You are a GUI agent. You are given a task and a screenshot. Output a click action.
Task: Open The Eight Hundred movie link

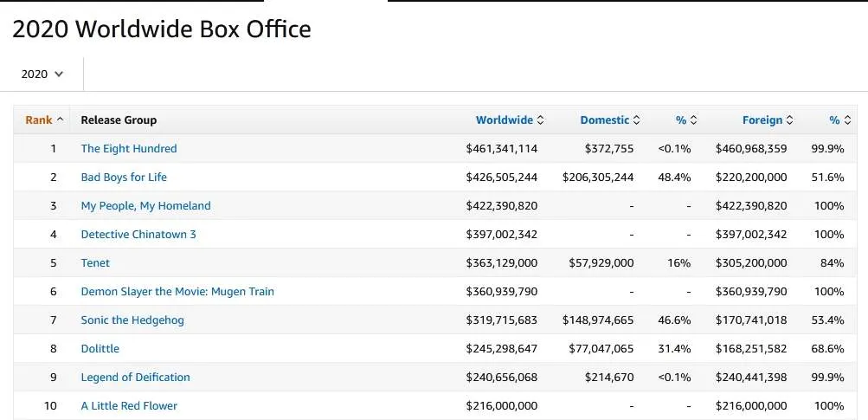[128, 149]
